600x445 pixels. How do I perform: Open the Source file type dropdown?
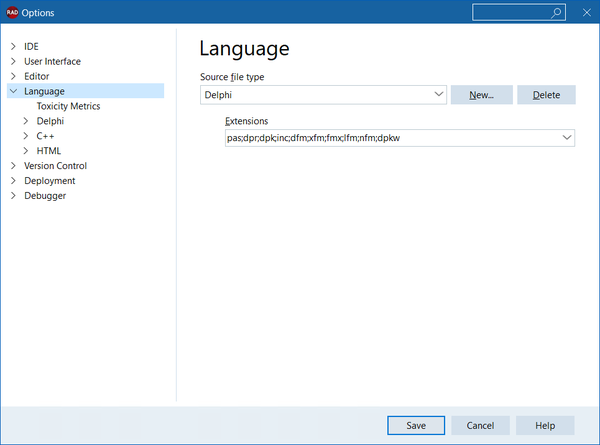click(323, 95)
